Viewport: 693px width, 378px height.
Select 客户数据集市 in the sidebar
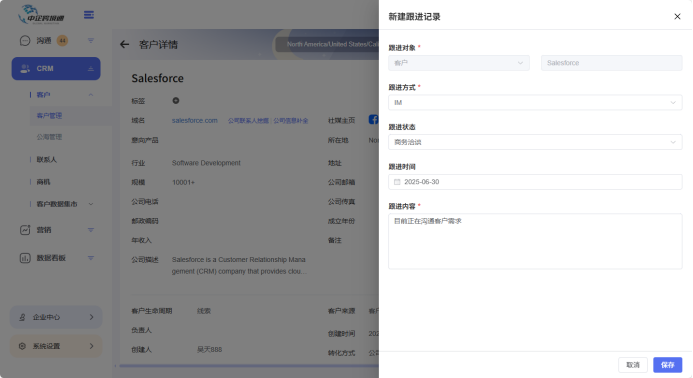57,204
